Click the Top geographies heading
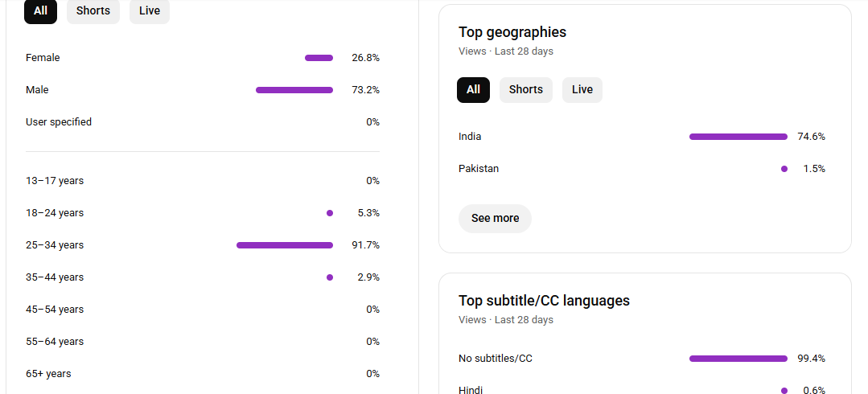868x394 pixels. point(512,32)
